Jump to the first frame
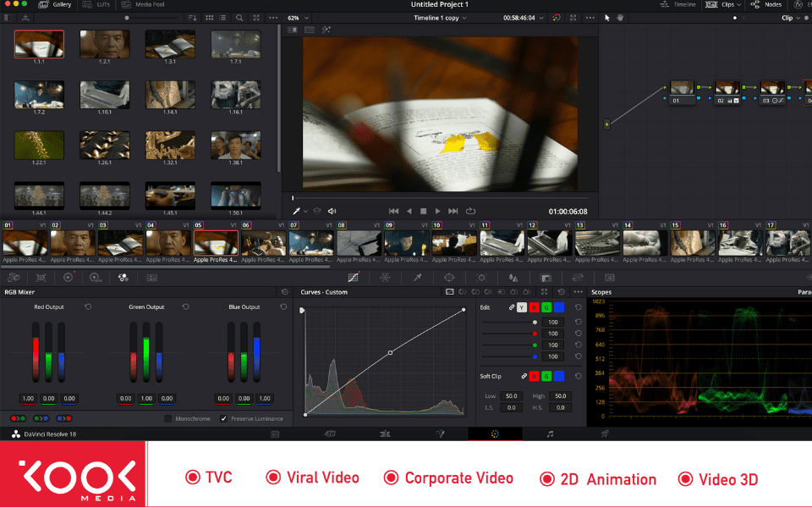This screenshot has height=508, width=812. (x=393, y=212)
